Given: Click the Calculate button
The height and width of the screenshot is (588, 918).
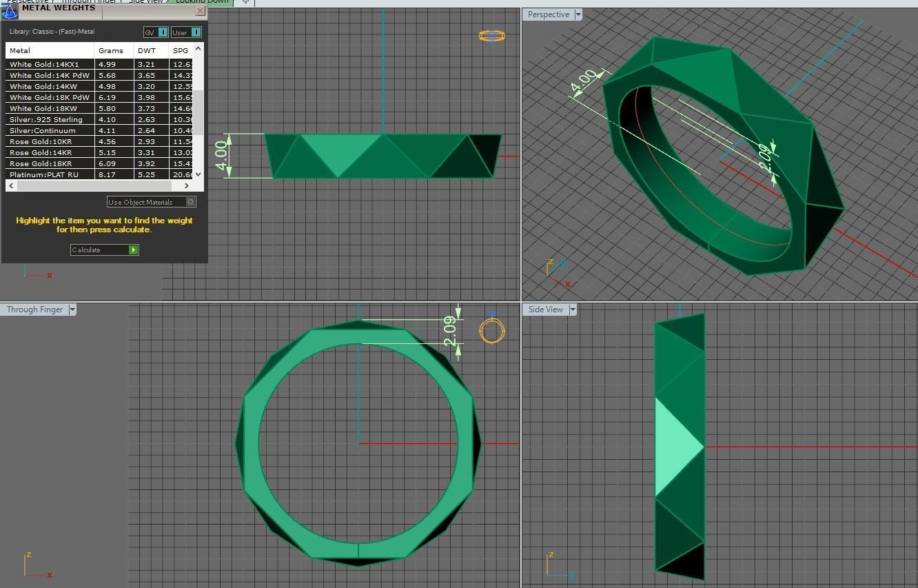Looking at the screenshot, I should (105, 250).
